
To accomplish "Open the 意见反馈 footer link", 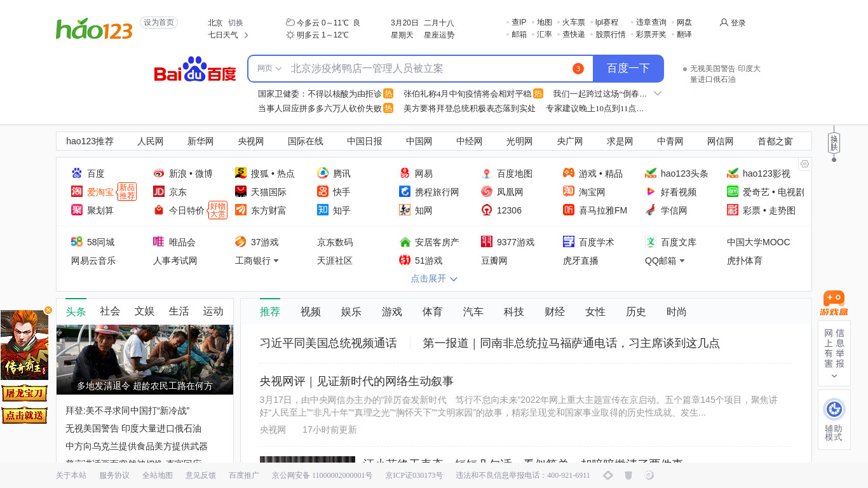I will pos(201,475).
